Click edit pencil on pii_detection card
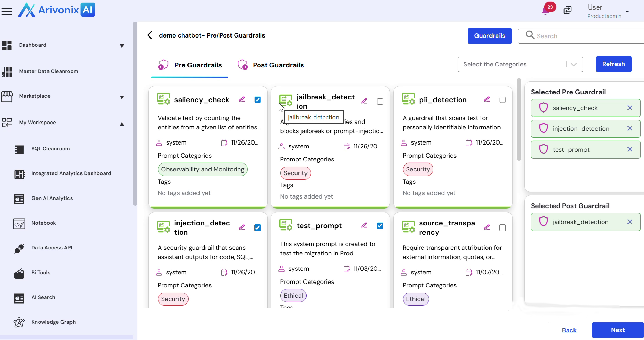 pos(487,99)
